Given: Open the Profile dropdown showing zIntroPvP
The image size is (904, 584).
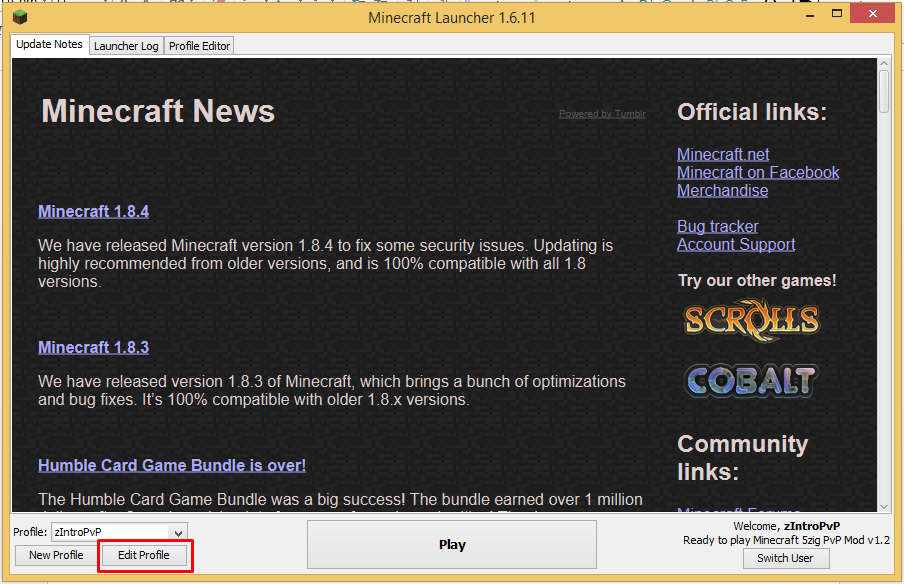Looking at the screenshot, I should [x=119, y=532].
